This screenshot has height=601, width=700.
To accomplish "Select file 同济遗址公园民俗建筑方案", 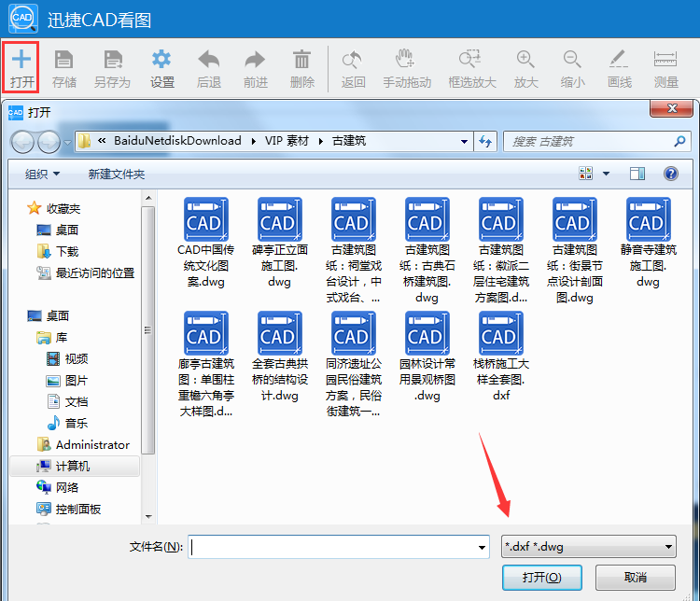I will (x=354, y=365).
